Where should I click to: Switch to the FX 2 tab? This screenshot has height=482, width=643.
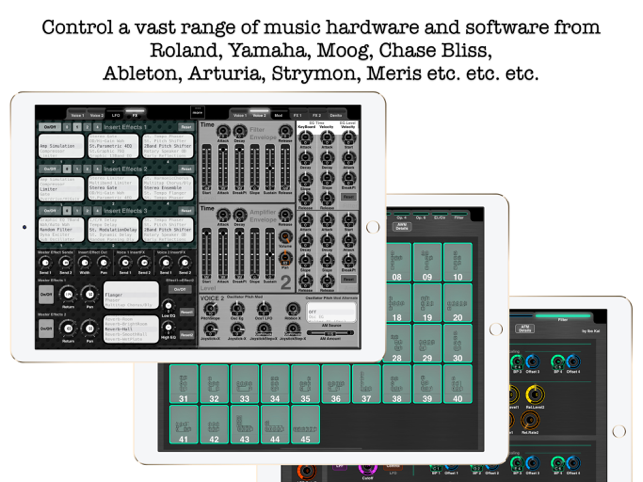click(x=317, y=114)
